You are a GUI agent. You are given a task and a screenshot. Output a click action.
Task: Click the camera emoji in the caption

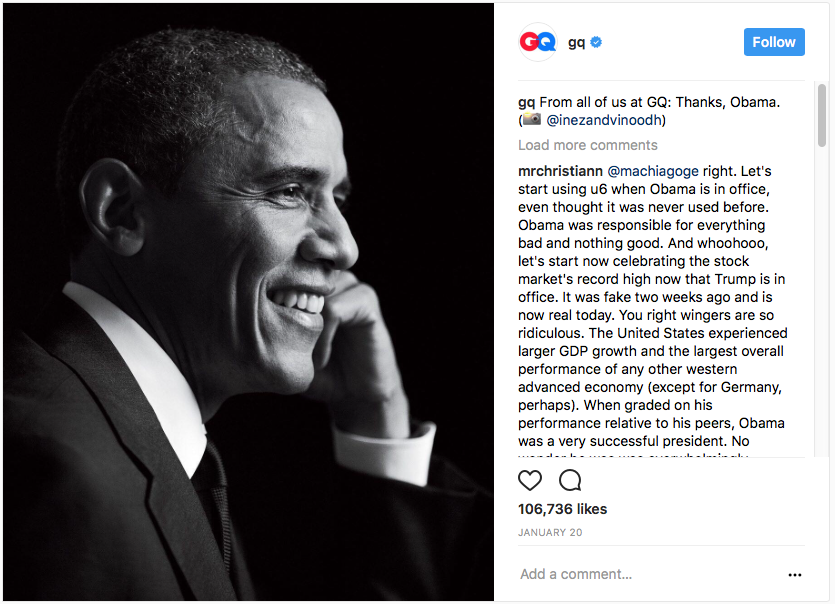pos(533,121)
